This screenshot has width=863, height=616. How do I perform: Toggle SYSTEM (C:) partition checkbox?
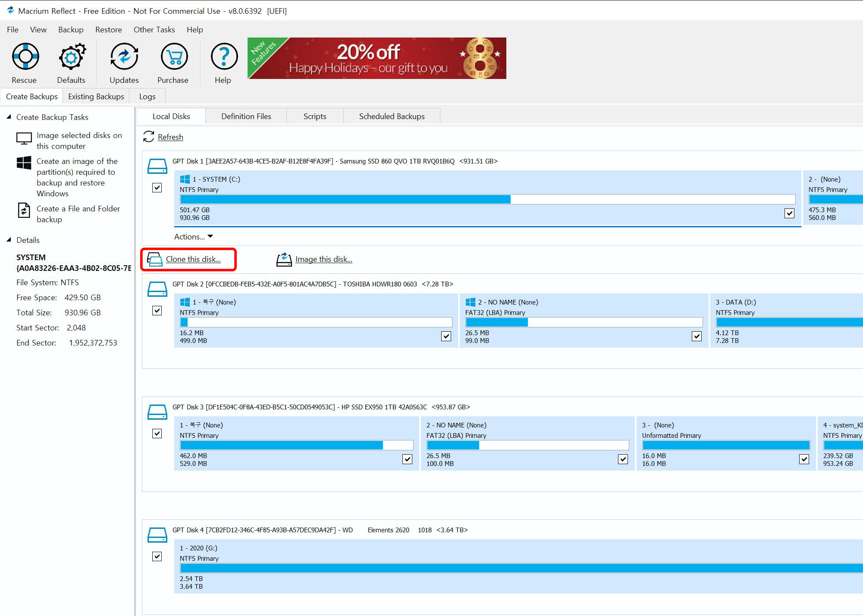[789, 213]
